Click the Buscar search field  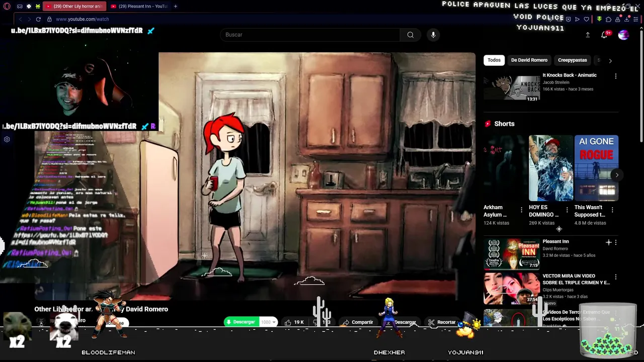tap(310, 35)
